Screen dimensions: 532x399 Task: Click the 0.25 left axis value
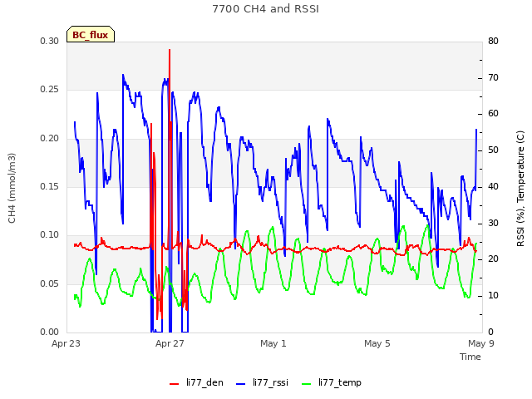click(50, 90)
